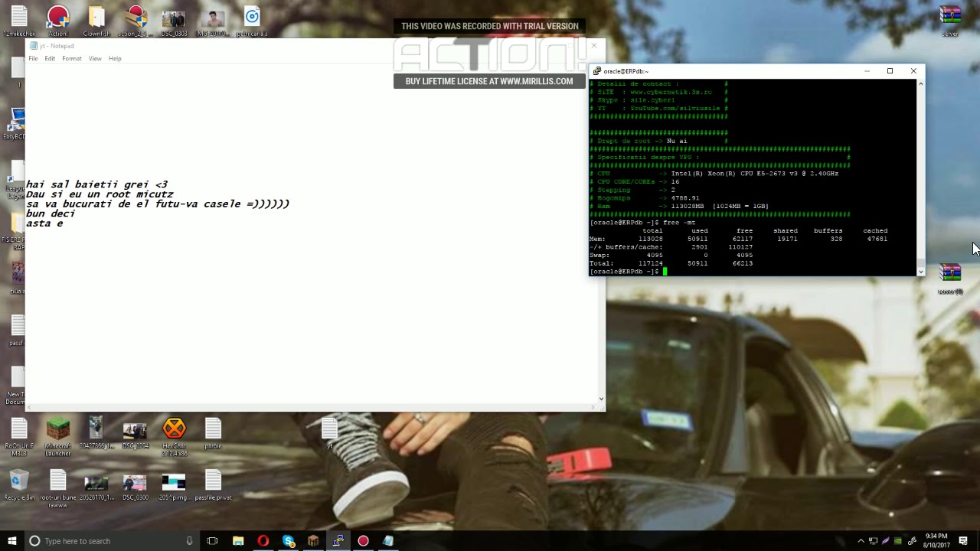
Task: Click 'bun deci' line in Notepad
Action: tap(51, 214)
